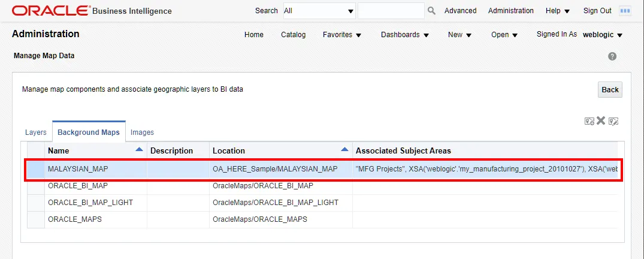Sort by Location column arrow
This screenshot has height=259, width=644.
click(344, 149)
